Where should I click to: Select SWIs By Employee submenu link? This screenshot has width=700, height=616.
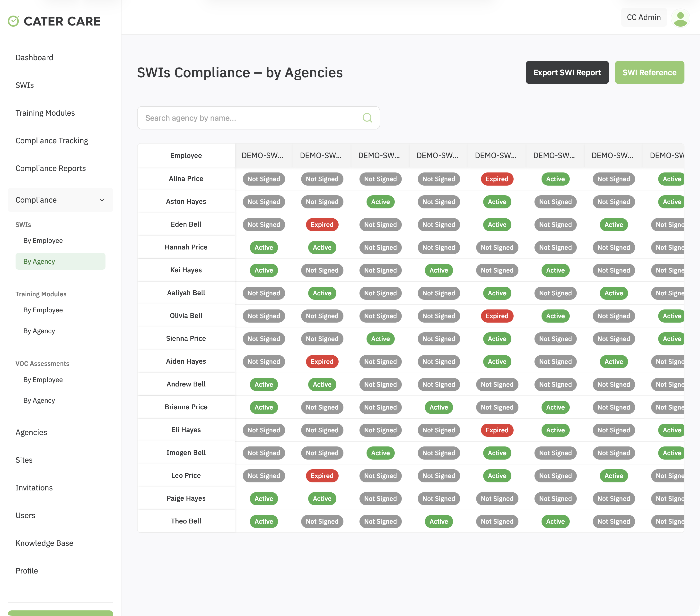pyautogui.click(x=43, y=240)
